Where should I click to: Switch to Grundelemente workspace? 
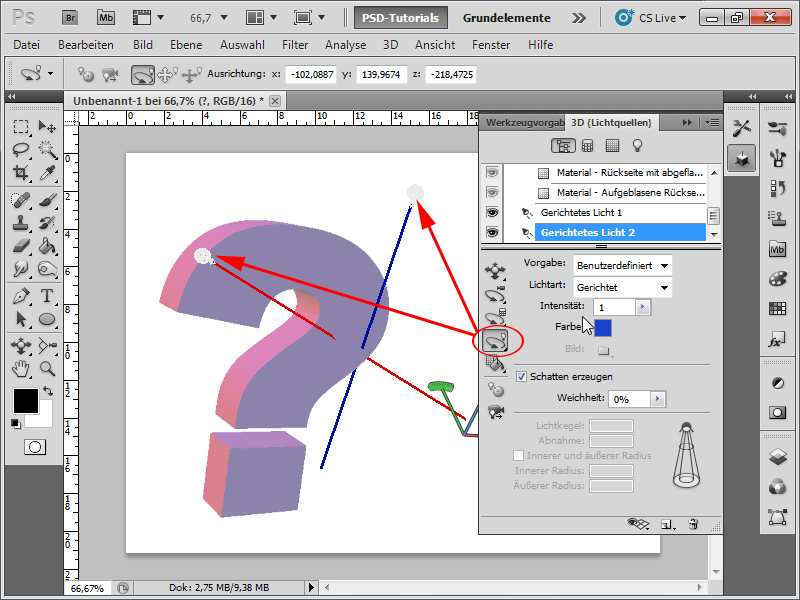[506, 18]
